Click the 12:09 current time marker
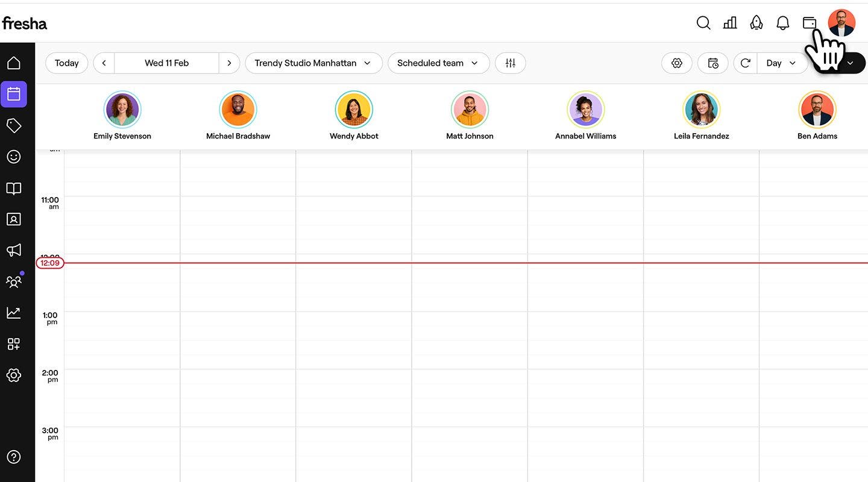Image resolution: width=868 pixels, height=482 pixels. [x=50, y=263]
